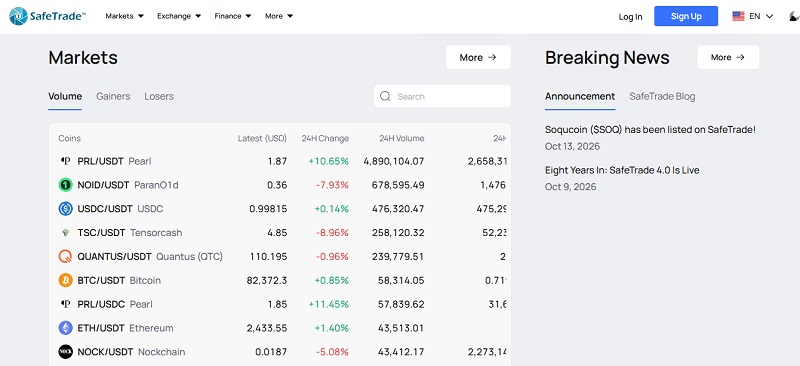Switch to the Gainers tab

click(x=113, y=96)
